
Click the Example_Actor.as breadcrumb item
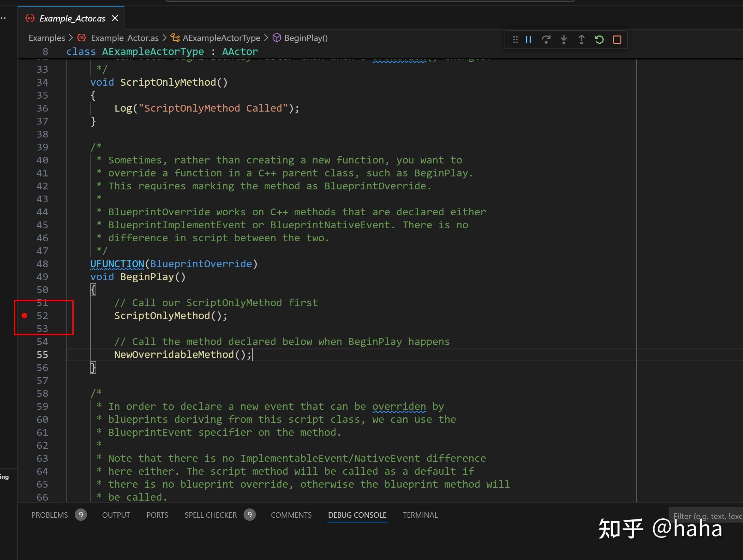pyautogui.click(x=125, y=38)
